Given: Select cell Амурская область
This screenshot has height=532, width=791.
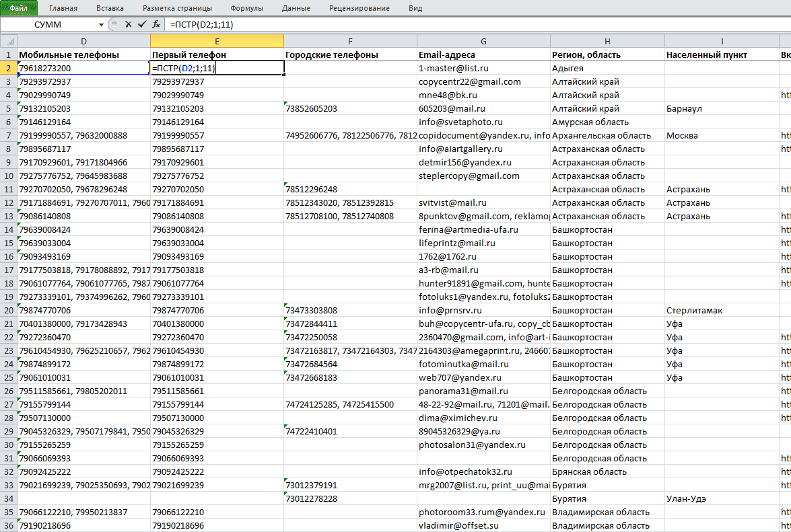Looking at the screenshot, I should 607,122.
